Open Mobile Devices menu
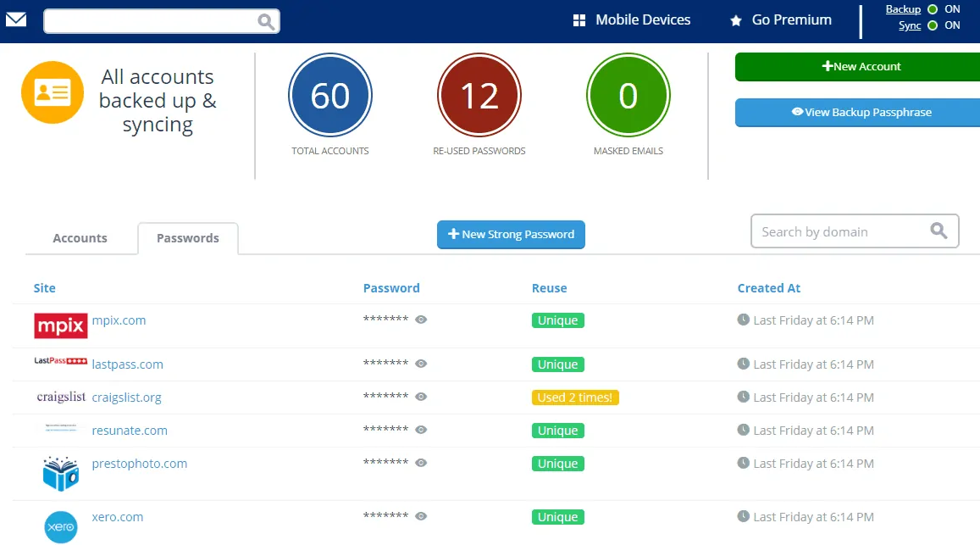The height and width of the screenshot is (545, 980). (x=643, y=20)
